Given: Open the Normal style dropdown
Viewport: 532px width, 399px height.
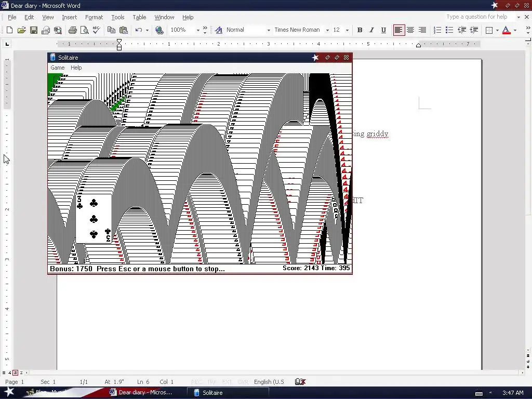Looking at the screenshot, I should (269, 30).
